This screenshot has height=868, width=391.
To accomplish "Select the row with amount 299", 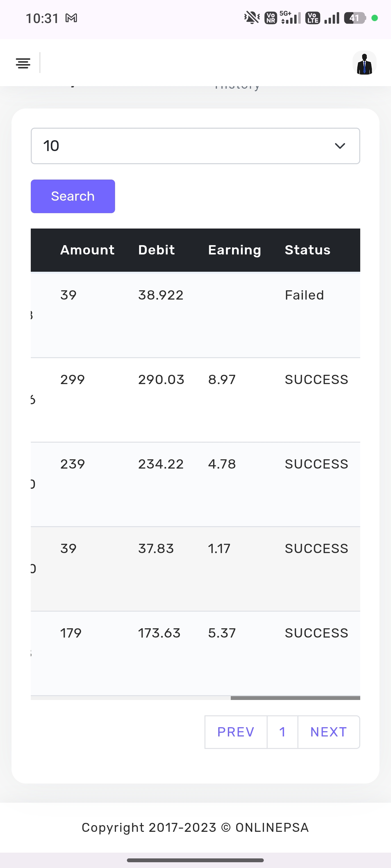I will (195, 400).
